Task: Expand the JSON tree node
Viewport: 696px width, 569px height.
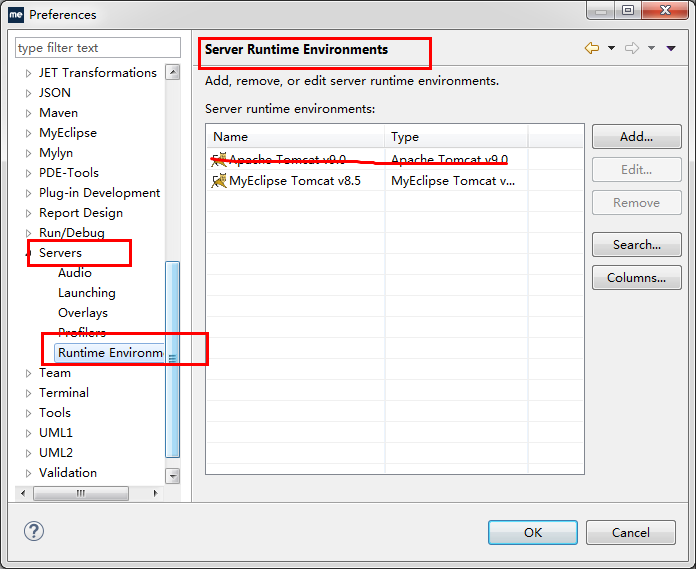Action: 28,93
